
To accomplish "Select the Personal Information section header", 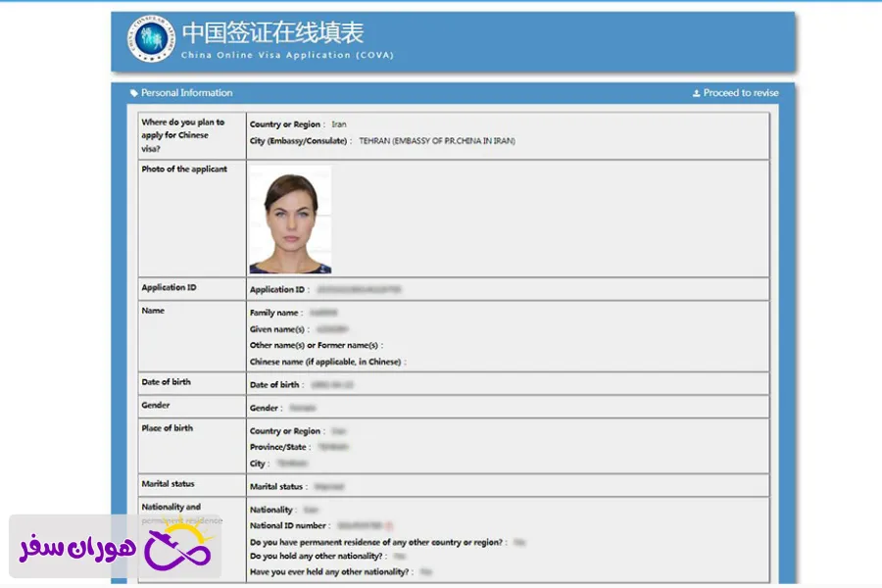I will pos(188,92).
